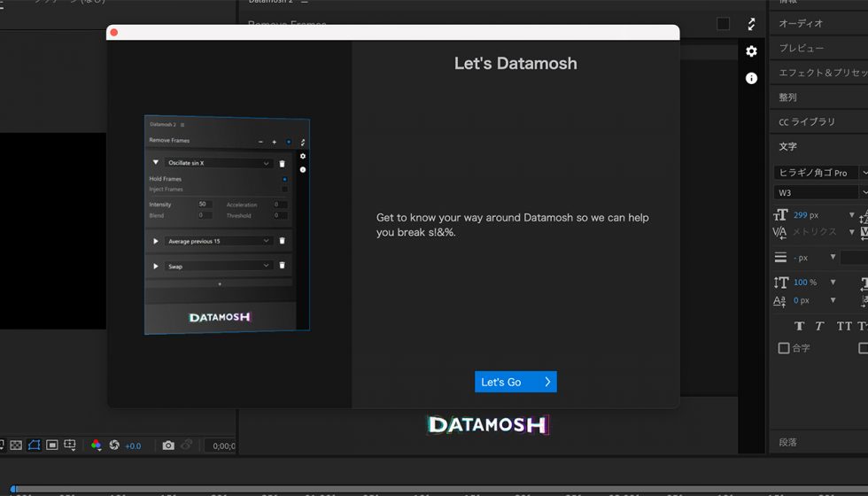Toggle mask and shape path visibility icon
The image size is (868, 496).
point(34,445)
